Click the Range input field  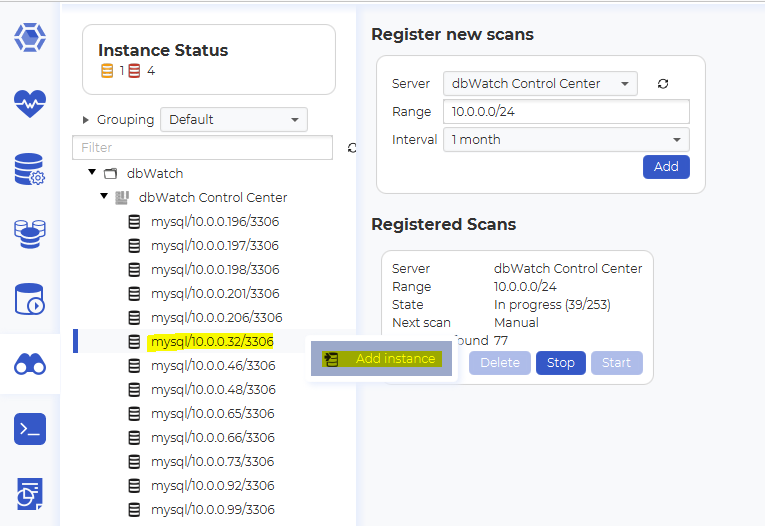click(566, 112)
